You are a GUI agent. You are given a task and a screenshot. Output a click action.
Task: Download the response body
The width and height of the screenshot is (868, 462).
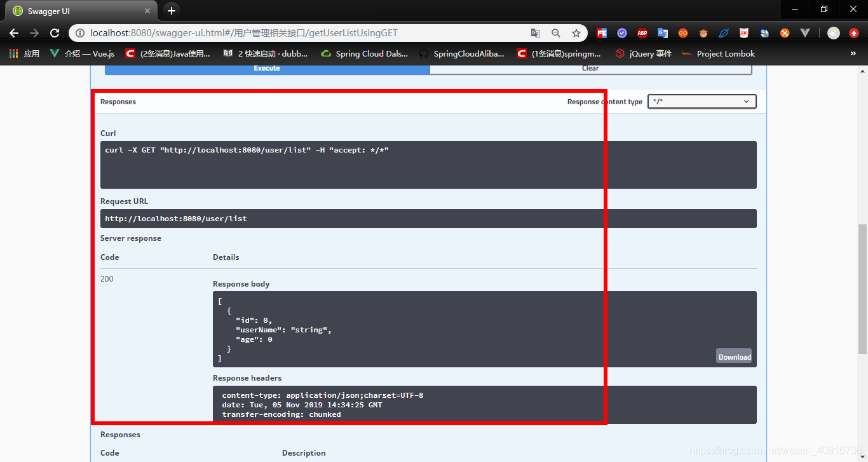click(734, 357)
